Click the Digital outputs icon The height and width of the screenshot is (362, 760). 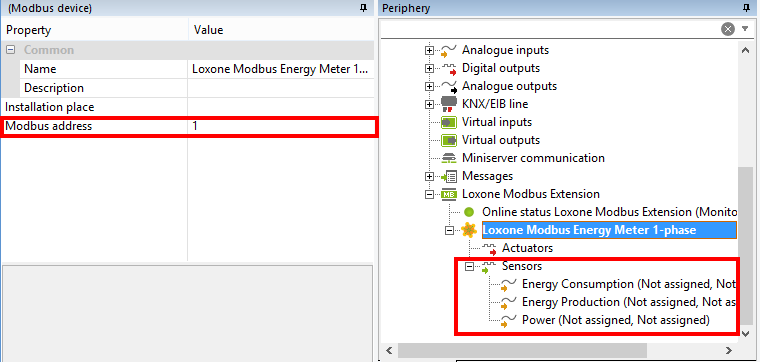[x=448, y=69]
